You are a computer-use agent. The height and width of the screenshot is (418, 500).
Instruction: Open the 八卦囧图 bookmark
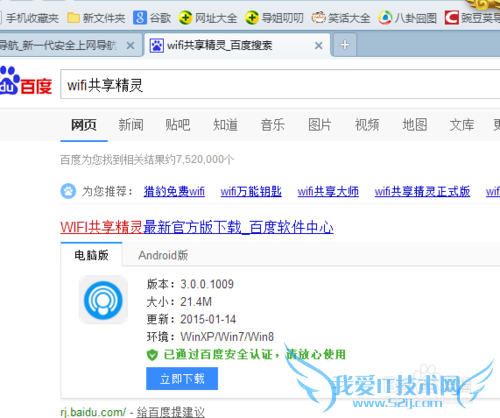pos(408,18)
